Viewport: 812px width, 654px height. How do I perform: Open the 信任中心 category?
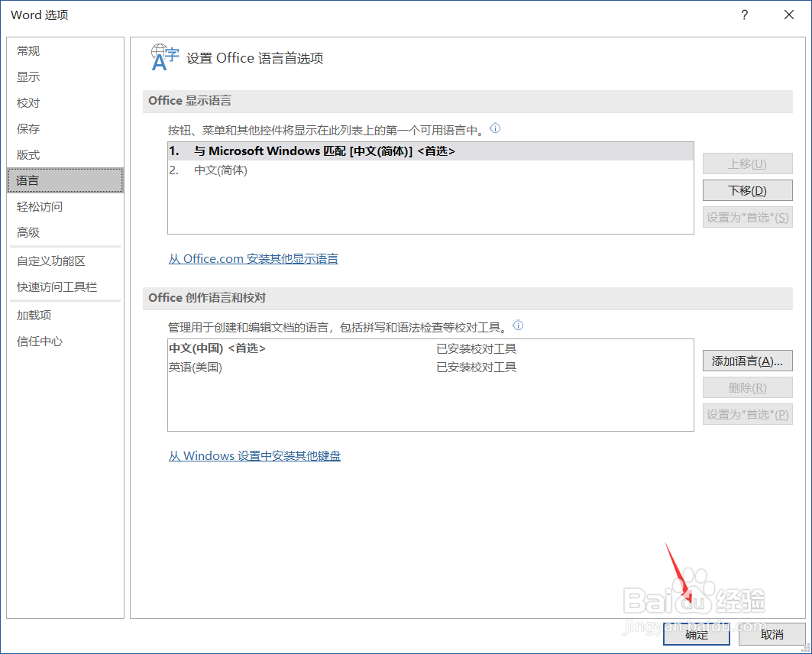(x=65, y=342)
